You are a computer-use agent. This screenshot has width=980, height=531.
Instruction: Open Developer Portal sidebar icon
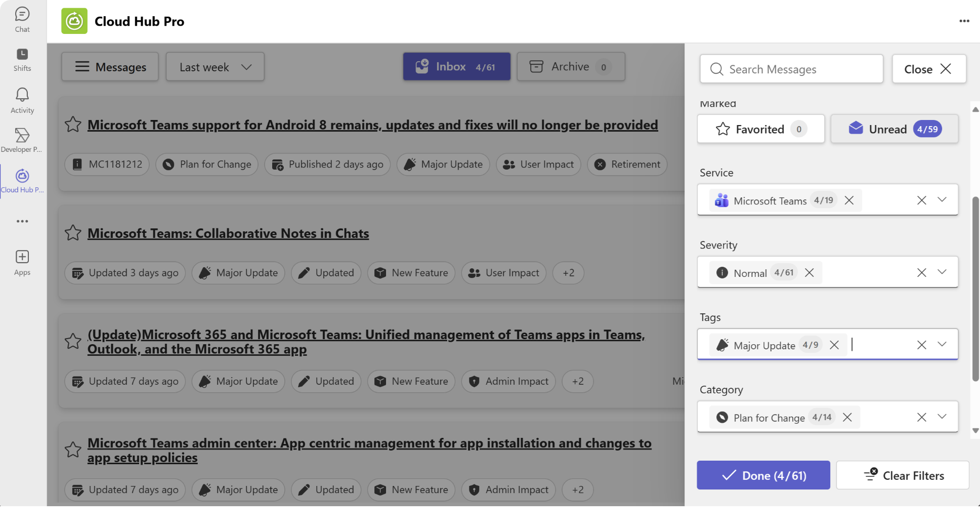(22, 140)
